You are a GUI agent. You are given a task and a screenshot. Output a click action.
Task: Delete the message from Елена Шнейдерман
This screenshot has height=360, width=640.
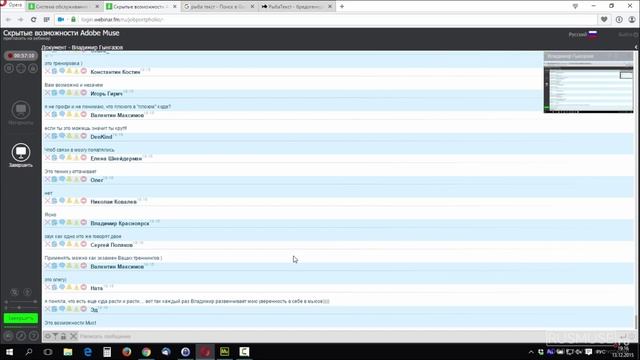pos(48,158)
